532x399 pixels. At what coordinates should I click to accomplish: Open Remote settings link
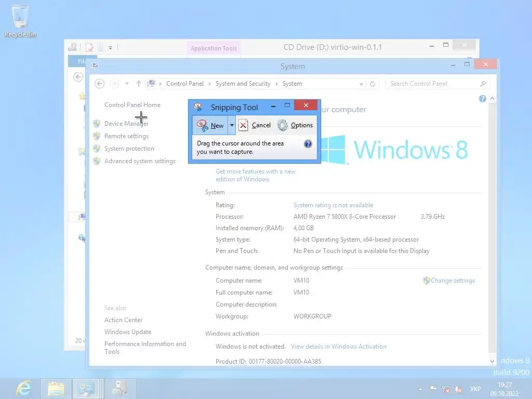[126, 136]
